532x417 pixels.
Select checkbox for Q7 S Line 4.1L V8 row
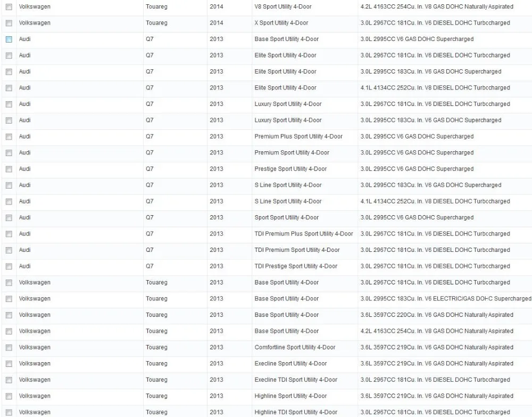coord(9,202)
